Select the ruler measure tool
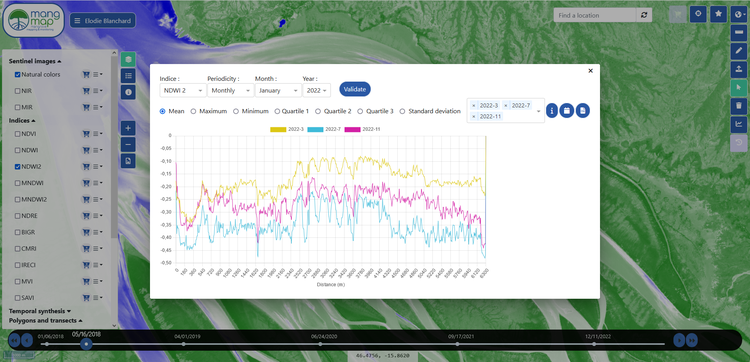Screen dimensions: 750x362 point(739,33)
